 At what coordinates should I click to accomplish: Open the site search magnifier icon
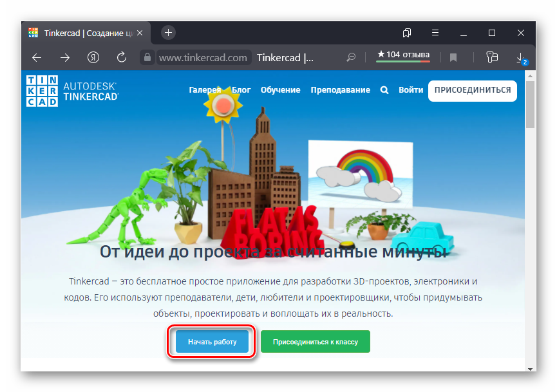384,90
